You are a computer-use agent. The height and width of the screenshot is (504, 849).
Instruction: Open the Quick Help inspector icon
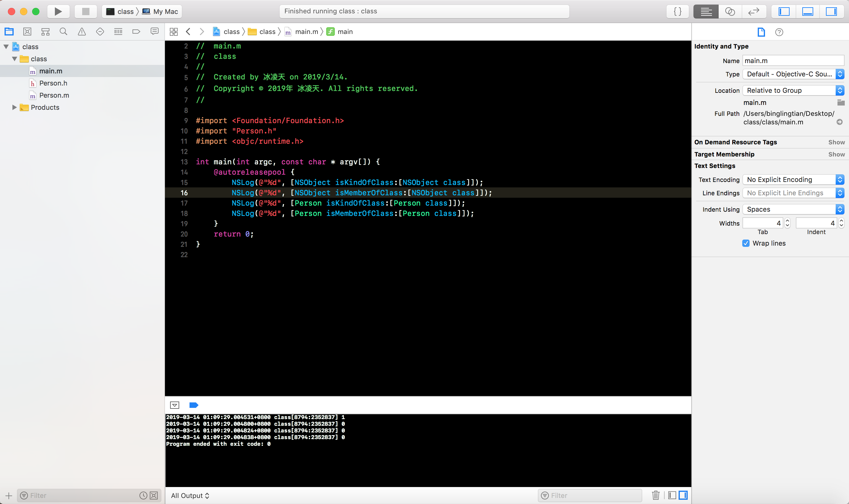pyautogui.click(x=779, y=32)
